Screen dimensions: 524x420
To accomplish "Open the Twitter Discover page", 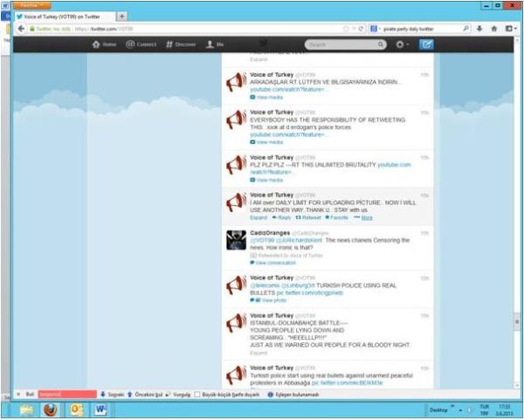I will [181, 45].
